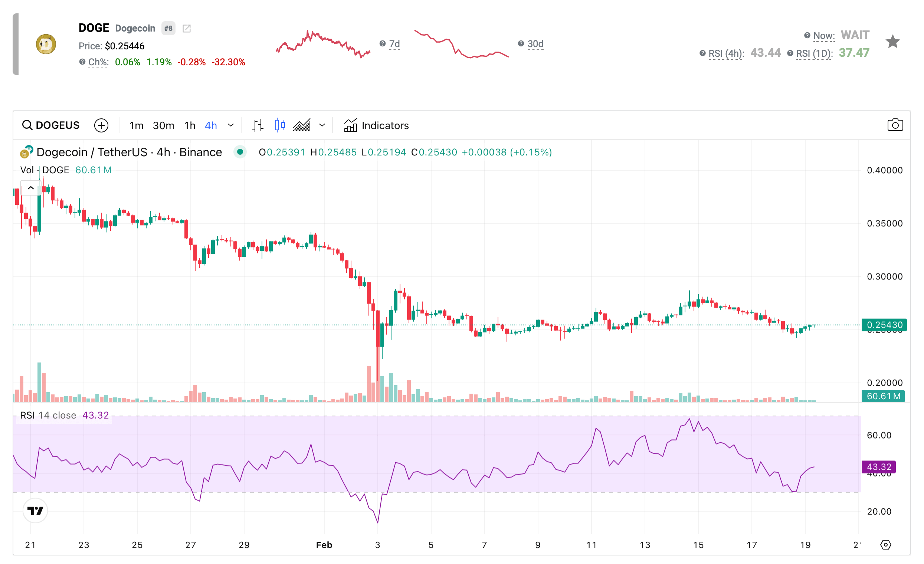Image resolution: width=924 pixels, height=564 pixels.
Task: Click the Ch% help question icon
Action: [x=82, y=62]
